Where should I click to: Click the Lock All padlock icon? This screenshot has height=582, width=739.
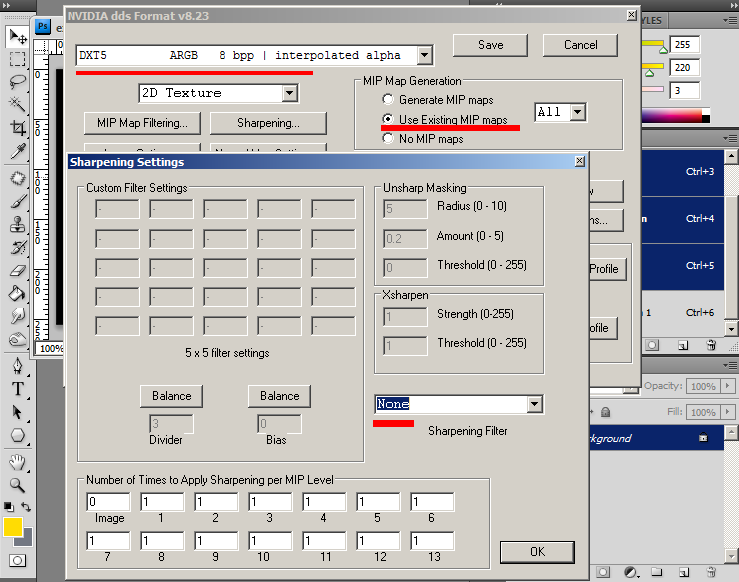606,412
